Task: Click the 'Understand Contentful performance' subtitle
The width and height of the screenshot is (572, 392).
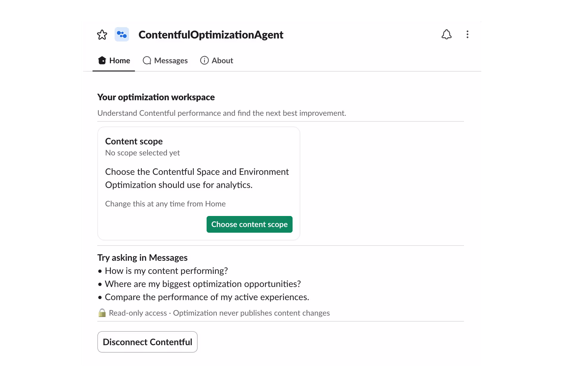Action: [222, 113]
